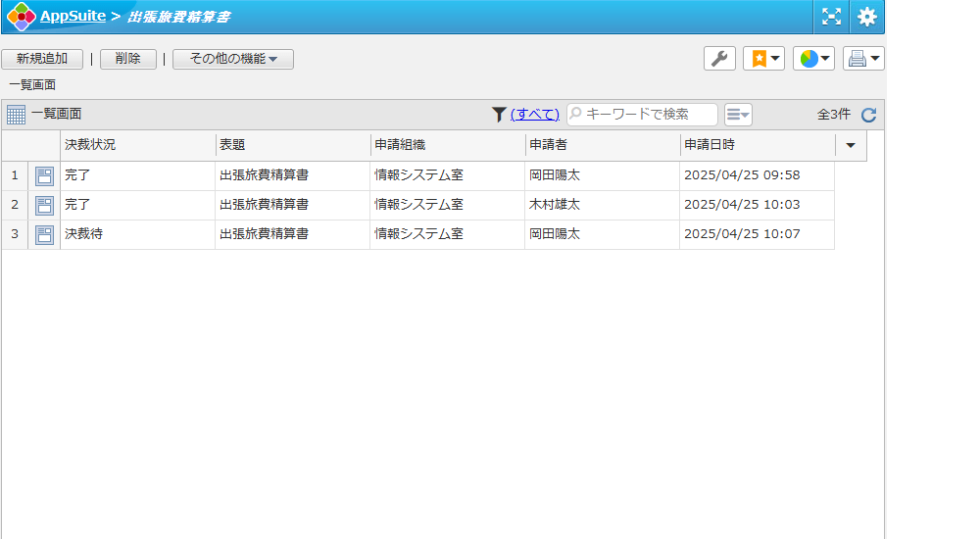Open the pie chart aggregation dropdown
This screenshot has height=539, width=980.
coord(813,59)
